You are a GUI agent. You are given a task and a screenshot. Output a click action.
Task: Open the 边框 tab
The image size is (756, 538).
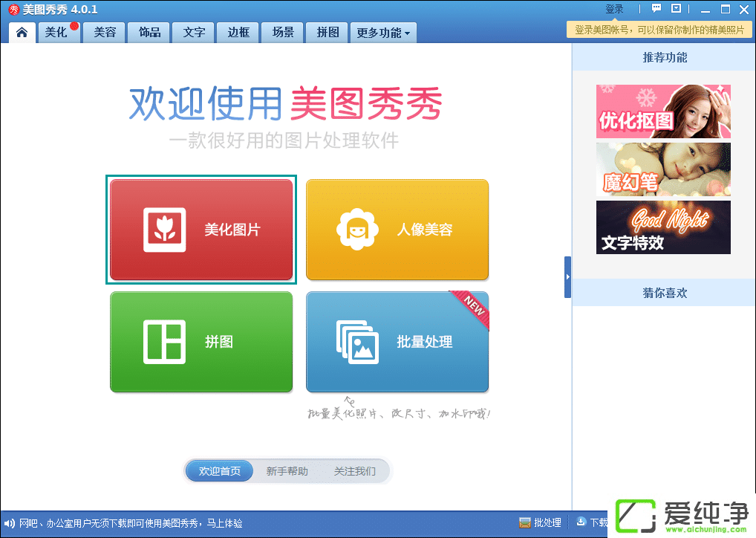point(238,33)
